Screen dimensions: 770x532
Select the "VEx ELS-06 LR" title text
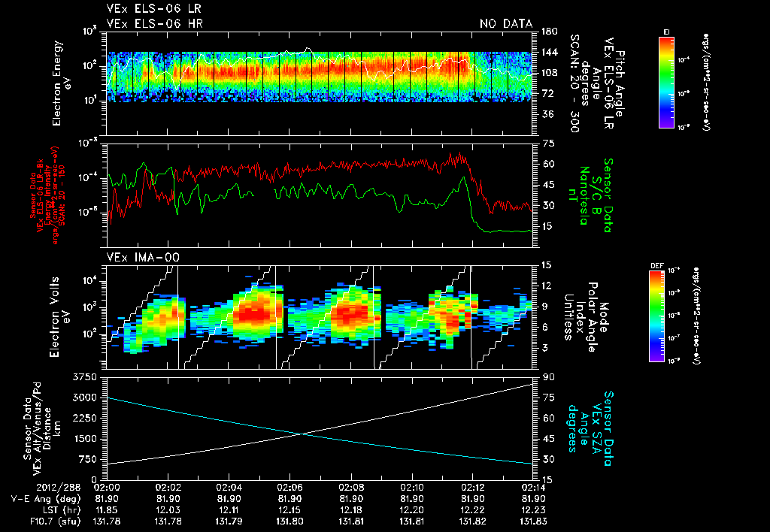pos(153,9)
